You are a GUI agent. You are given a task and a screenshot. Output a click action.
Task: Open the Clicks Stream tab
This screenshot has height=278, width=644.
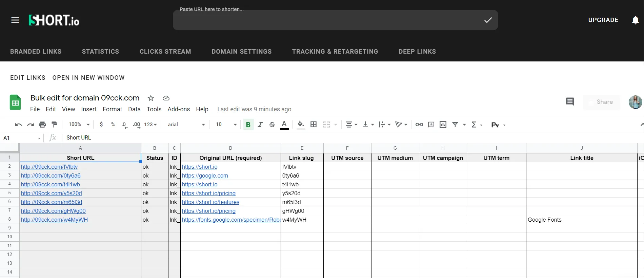(x=165, y=52)
